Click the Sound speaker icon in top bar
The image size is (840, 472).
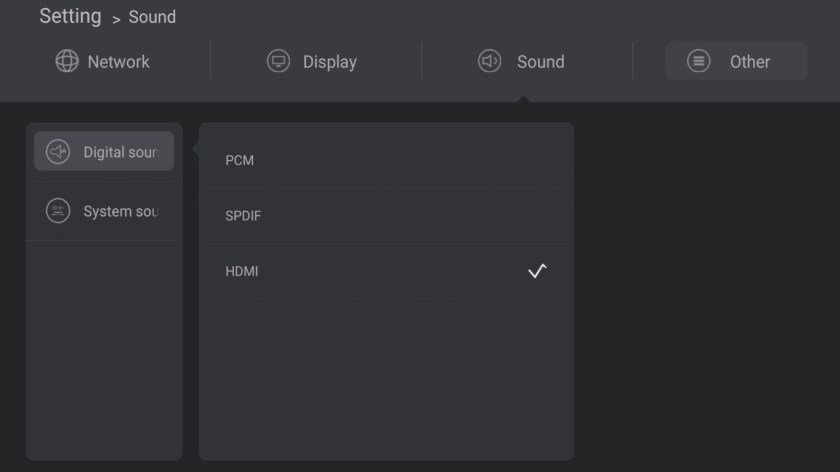pyautogui.click(x=490, y=61)
